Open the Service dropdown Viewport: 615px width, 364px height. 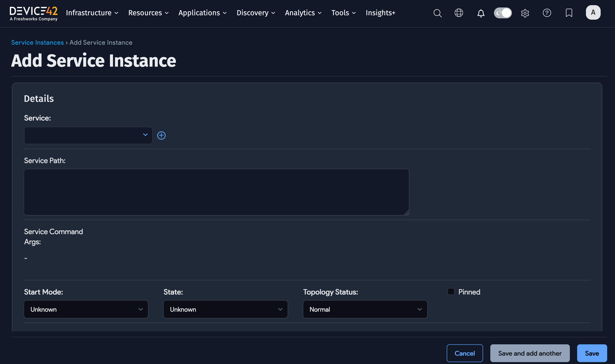click(88, 135)
